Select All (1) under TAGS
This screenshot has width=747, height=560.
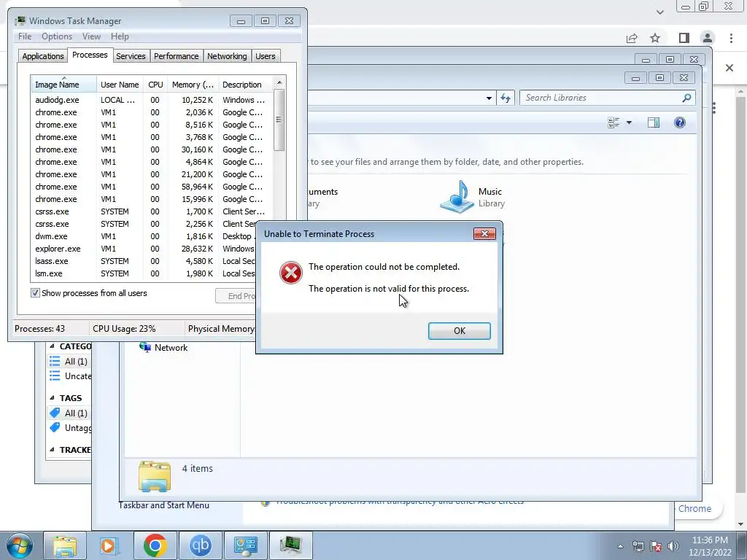[70, 413]
